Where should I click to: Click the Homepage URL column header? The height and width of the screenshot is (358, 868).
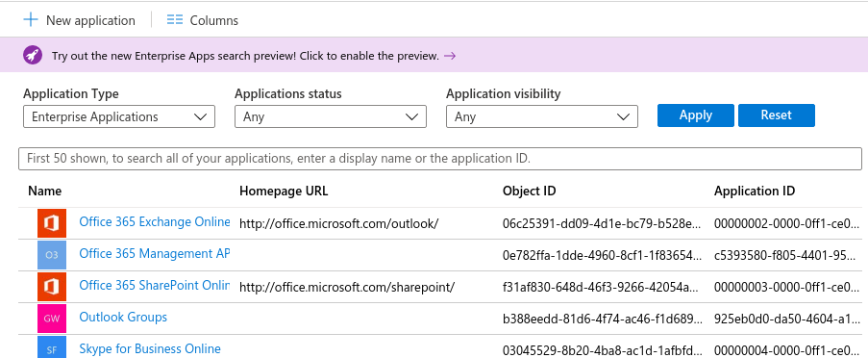pos(284,192)
